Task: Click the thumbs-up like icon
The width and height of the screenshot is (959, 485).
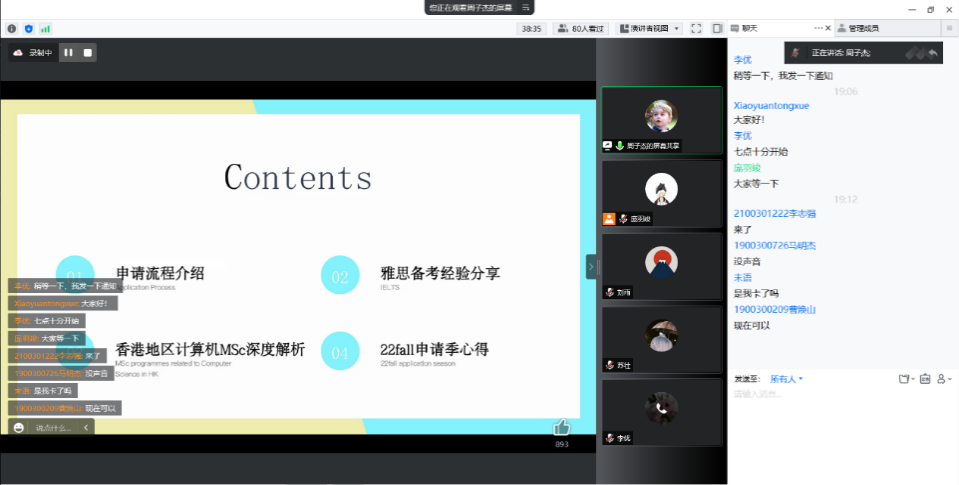Action: (561, 428)
